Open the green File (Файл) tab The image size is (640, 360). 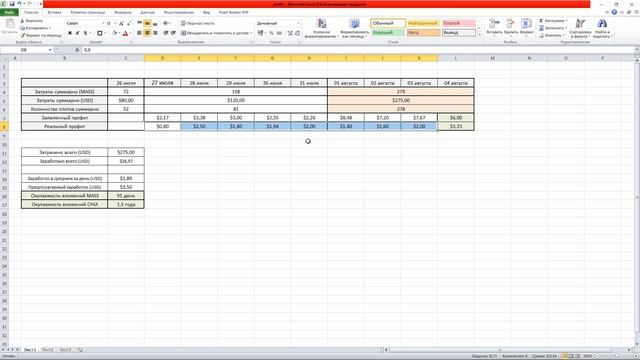[x=9, y=13]
